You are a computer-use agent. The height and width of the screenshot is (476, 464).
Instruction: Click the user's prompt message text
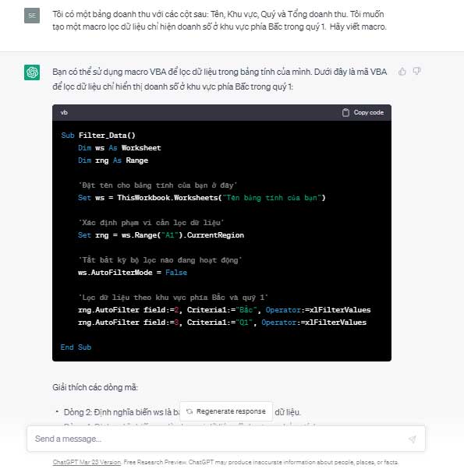point(219,20)
